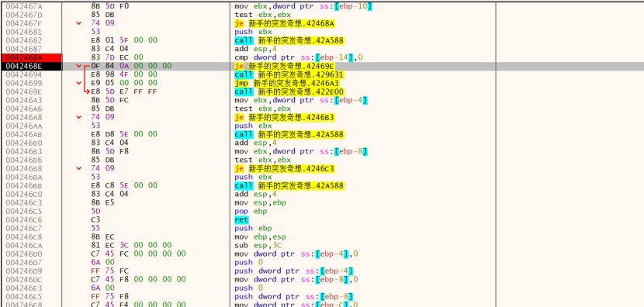Viewport: 644px width, 307px height.
Task: Select bytes E8 C8 5E 00 00
Action: coord(124,185)
